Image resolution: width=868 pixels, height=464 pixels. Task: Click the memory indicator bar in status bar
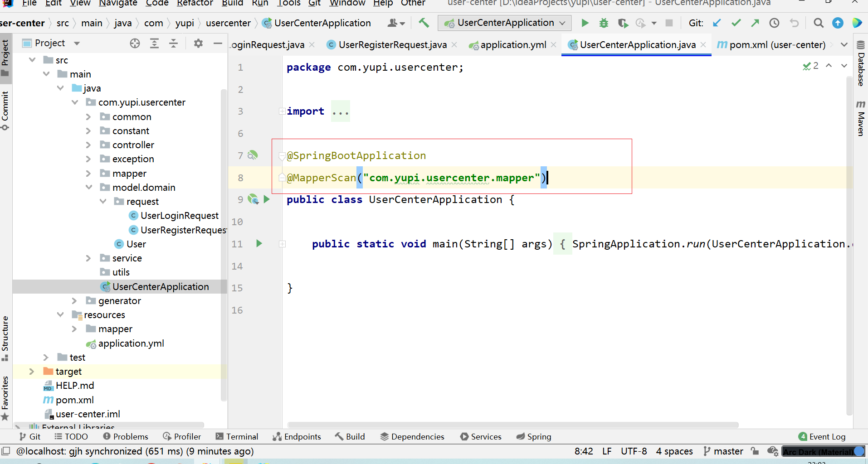[823, 451]
